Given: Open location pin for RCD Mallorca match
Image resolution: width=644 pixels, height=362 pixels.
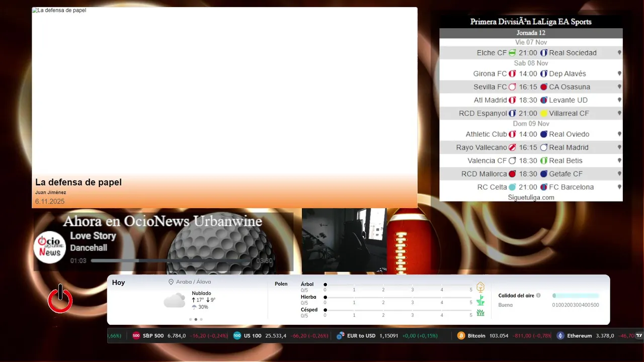Looking at the screenshot, I should pyautogui.click(x=619, y=174).
